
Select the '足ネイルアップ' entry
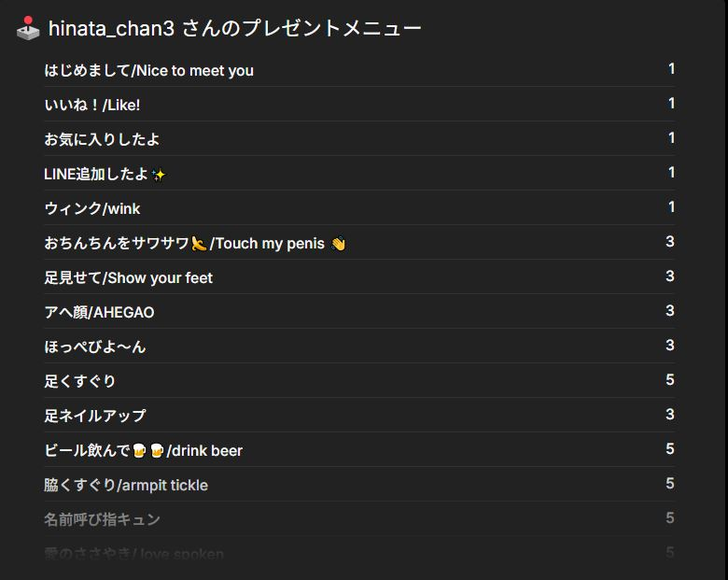click(x=94, y=417)
